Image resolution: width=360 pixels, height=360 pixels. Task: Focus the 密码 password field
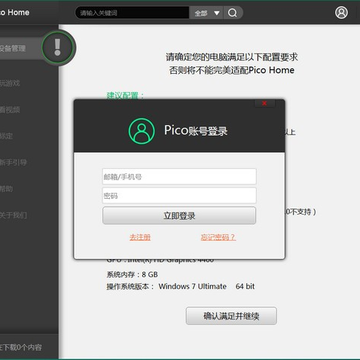[x=179, y=196]
